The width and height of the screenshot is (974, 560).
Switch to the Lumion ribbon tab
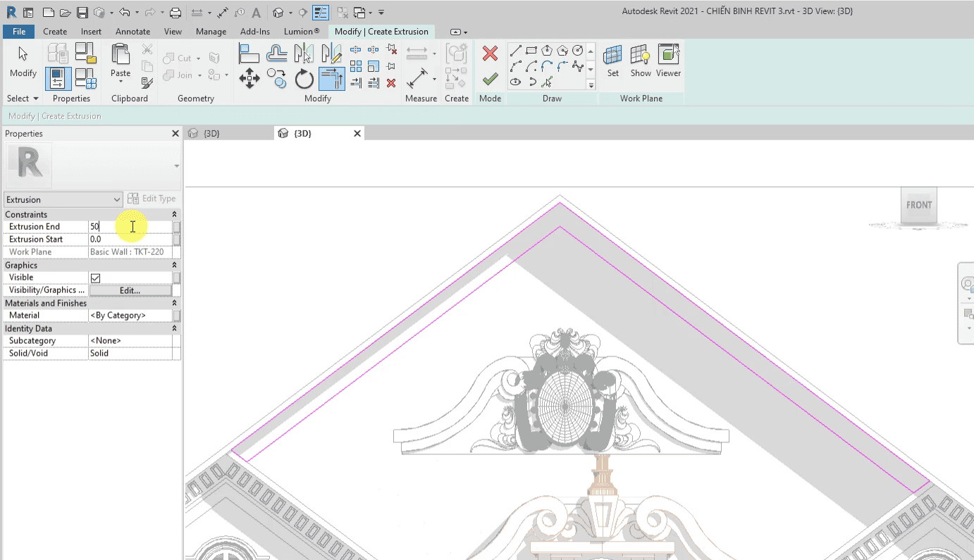[302, 31]
